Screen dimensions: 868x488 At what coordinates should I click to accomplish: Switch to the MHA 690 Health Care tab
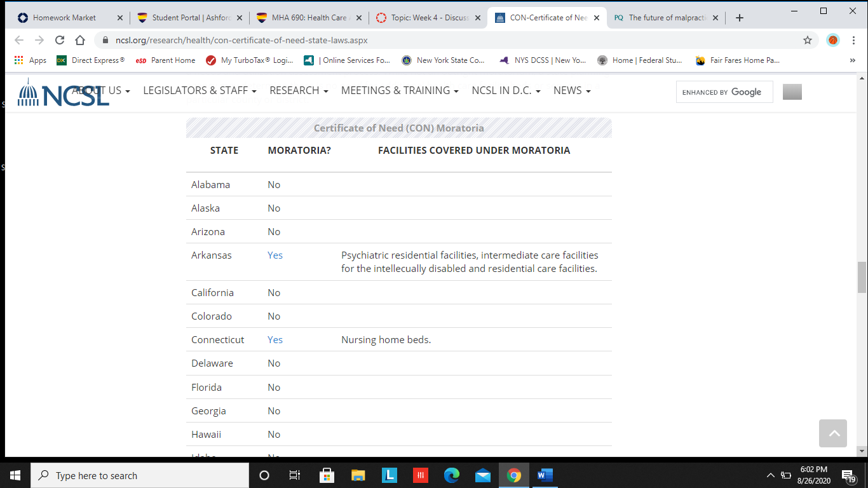303,18
